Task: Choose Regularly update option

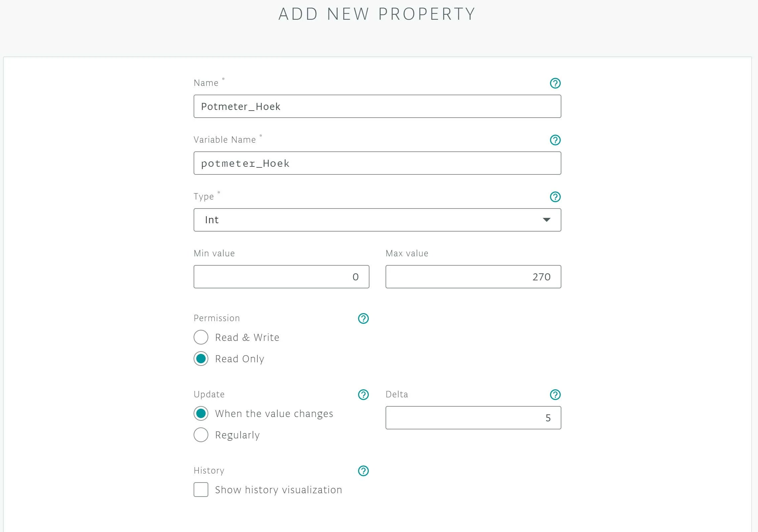Action: click(x=201, y=435)
